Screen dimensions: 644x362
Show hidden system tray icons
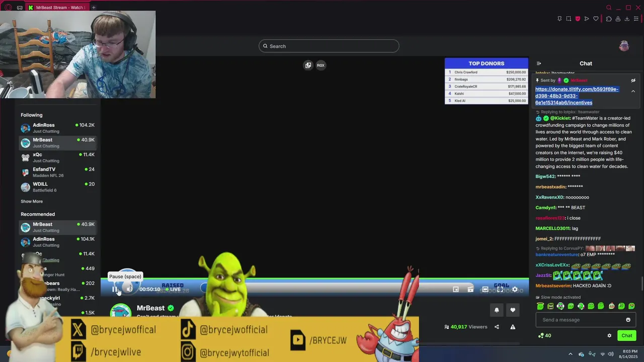coord(571,354)
